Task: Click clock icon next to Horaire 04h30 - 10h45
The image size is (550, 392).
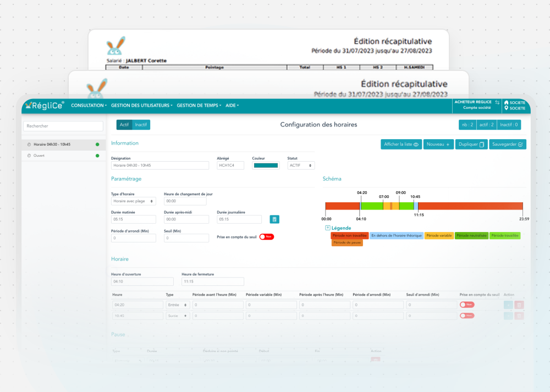Action: (29, 145)
